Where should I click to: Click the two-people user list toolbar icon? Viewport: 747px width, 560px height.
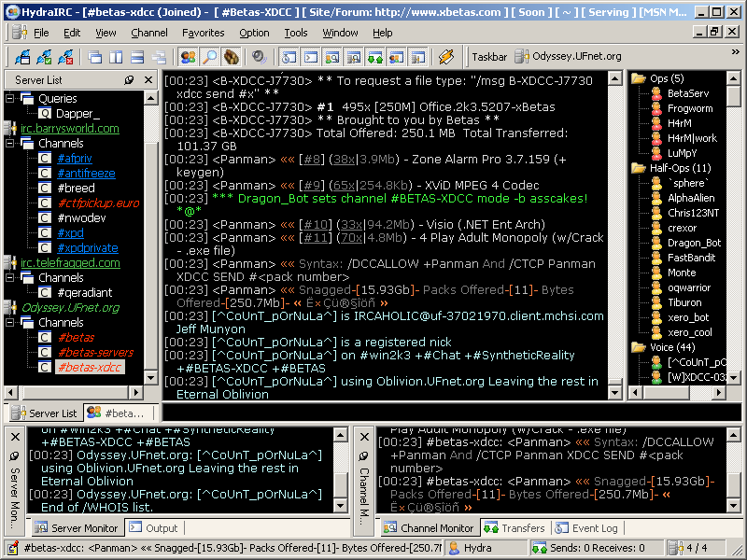189,57
